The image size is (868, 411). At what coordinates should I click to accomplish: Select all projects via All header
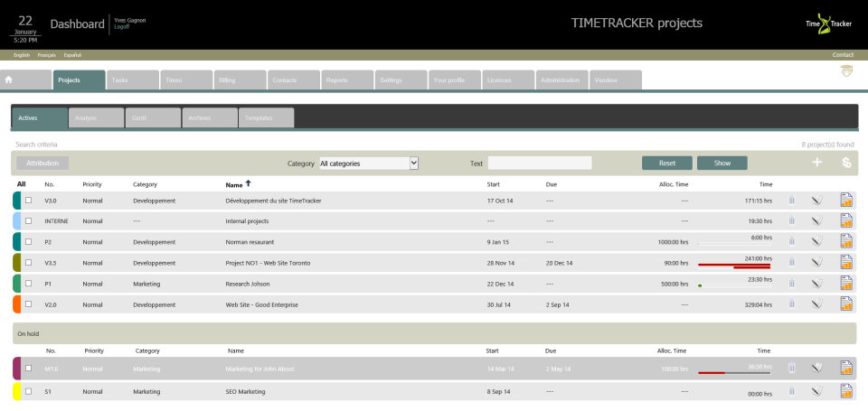click(21, 184)
